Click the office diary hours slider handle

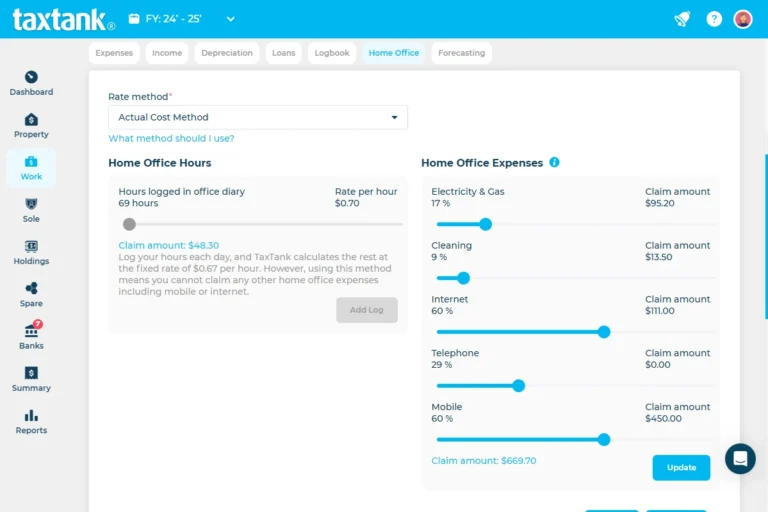click(129, 224)
